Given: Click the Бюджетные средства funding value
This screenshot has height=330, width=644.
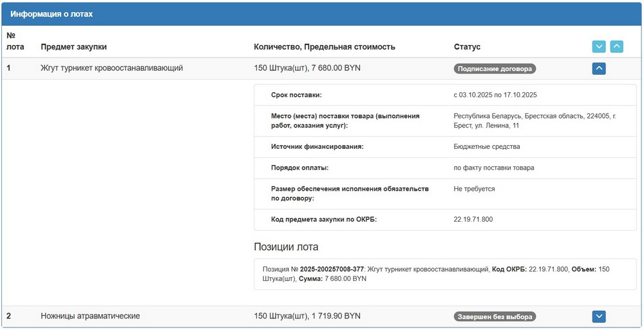Looking at the screenshot, I should (x=486, y=147).
